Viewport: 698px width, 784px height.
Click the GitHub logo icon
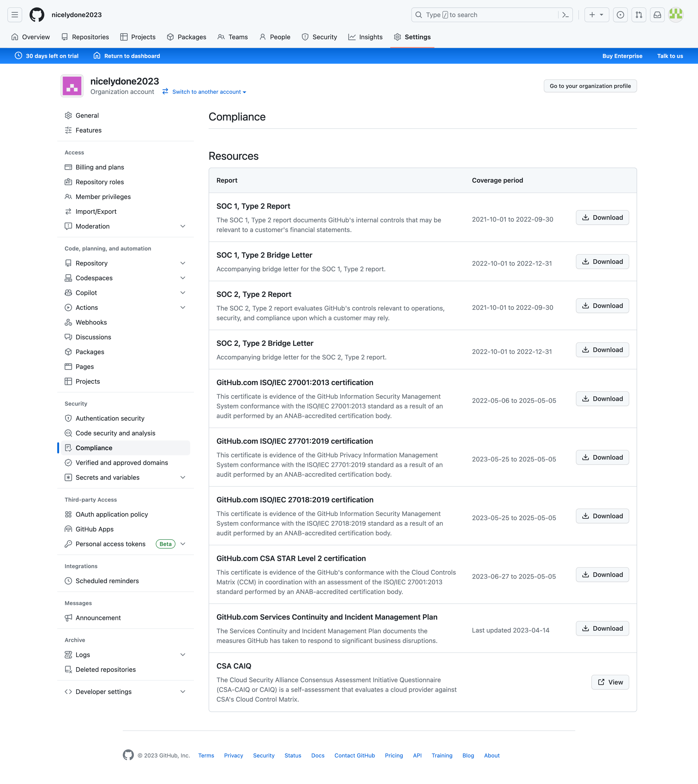(x=37, y=15)
